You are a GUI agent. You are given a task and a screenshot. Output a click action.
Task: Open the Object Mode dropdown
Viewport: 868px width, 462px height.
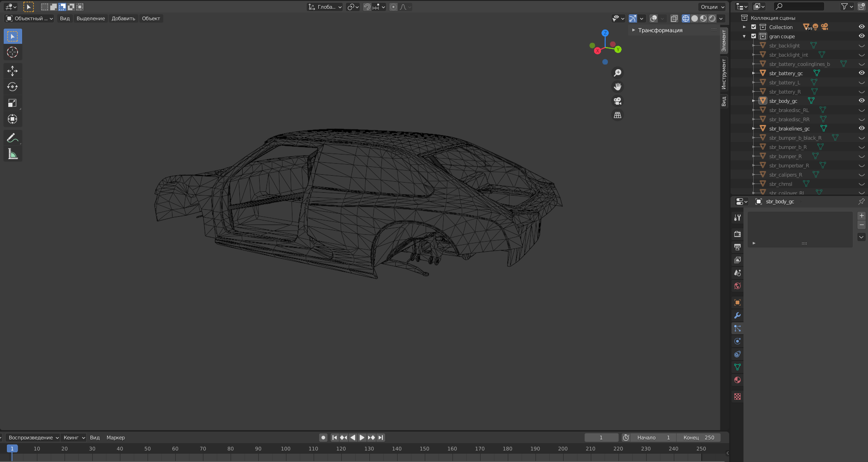coord(30,19)
